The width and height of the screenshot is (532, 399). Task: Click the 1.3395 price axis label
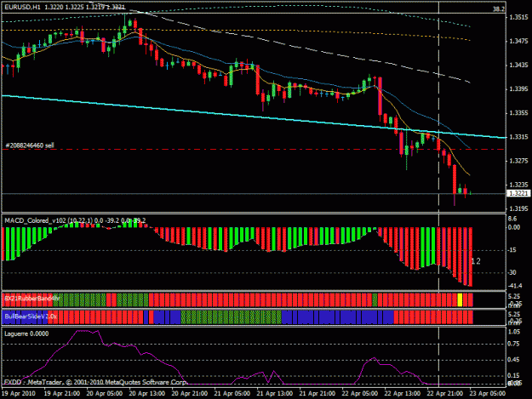pos(518,89)
